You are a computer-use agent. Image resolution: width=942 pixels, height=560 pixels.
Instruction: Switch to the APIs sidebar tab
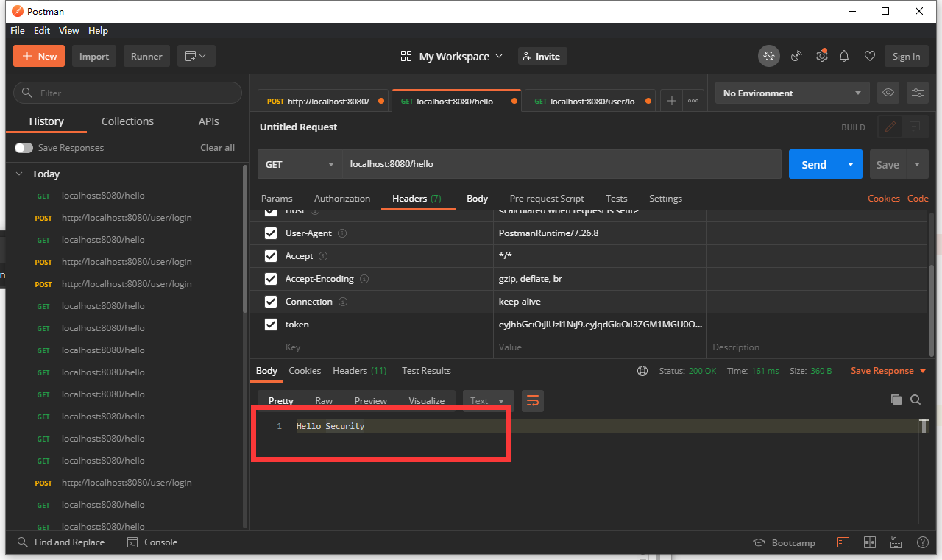pyautogui.click(x=209, y=121)
